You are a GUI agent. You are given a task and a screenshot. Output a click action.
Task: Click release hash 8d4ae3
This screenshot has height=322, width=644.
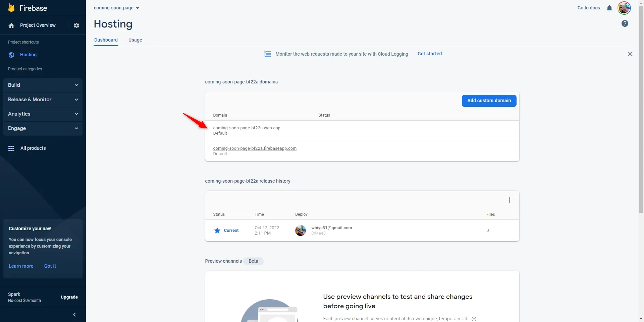pyautogui.click(x=318, y=233)
